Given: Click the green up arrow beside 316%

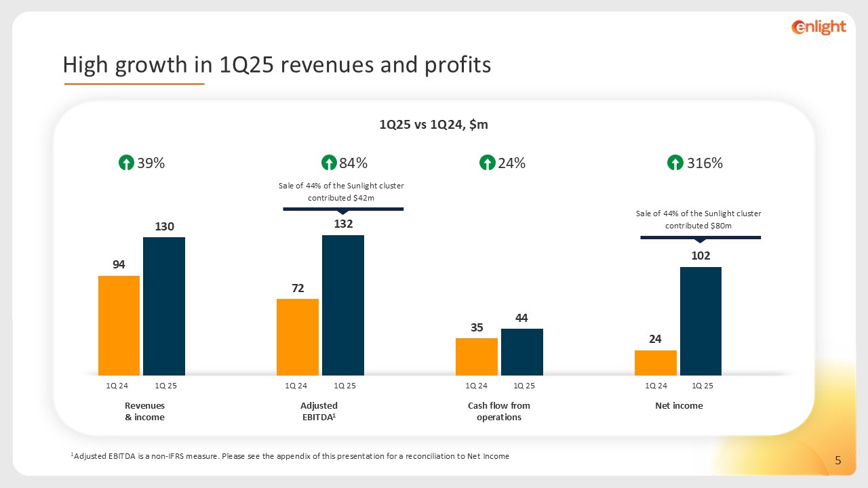Looking at the screenshot, I should pos(675,163).
